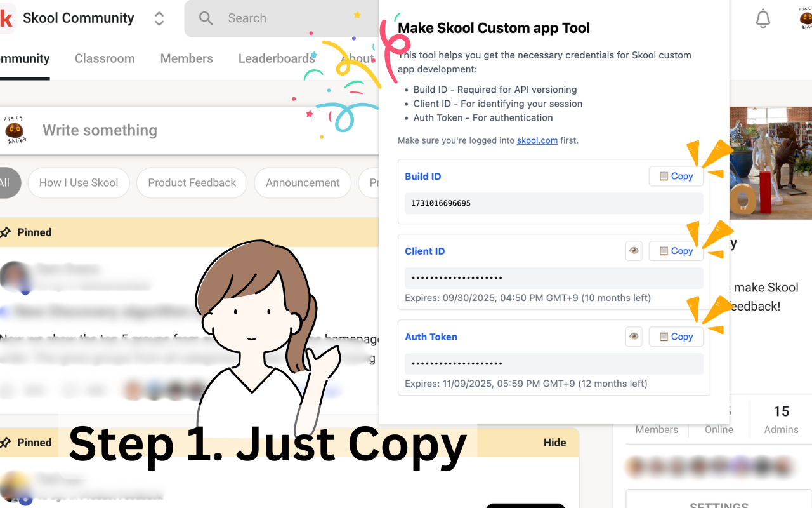Viewport: 812px width, 508px height.
Task: Click the Skool logo icon
Action: pos(6,18)
